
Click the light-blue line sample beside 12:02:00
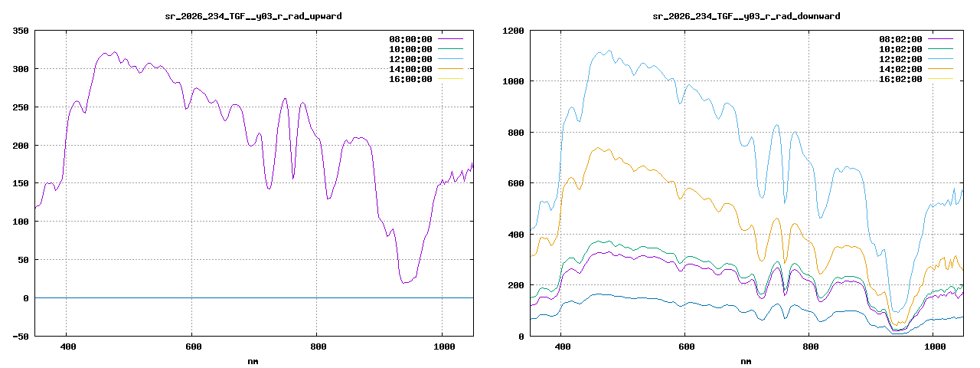pyautogui.click(x=941, y=58)
